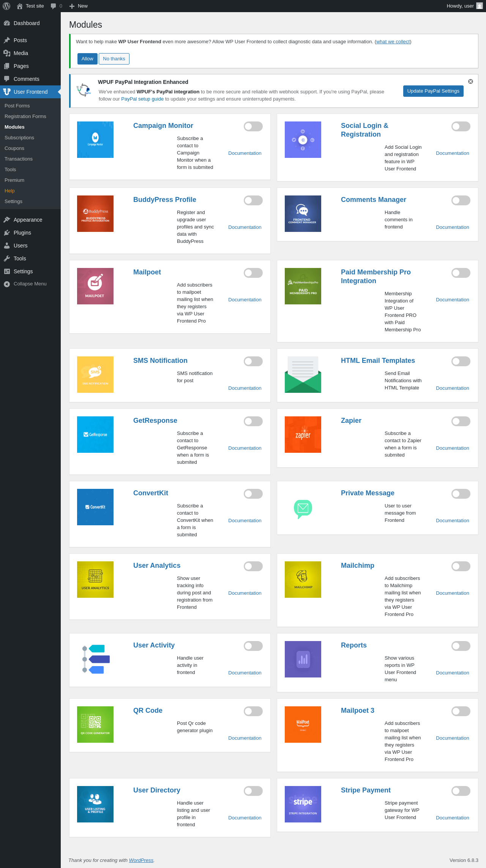The width and height of the screenshot is (486, 868).
Task: Click the Private Message module logo
Action: pyautogui.click(x=303, y=507)
